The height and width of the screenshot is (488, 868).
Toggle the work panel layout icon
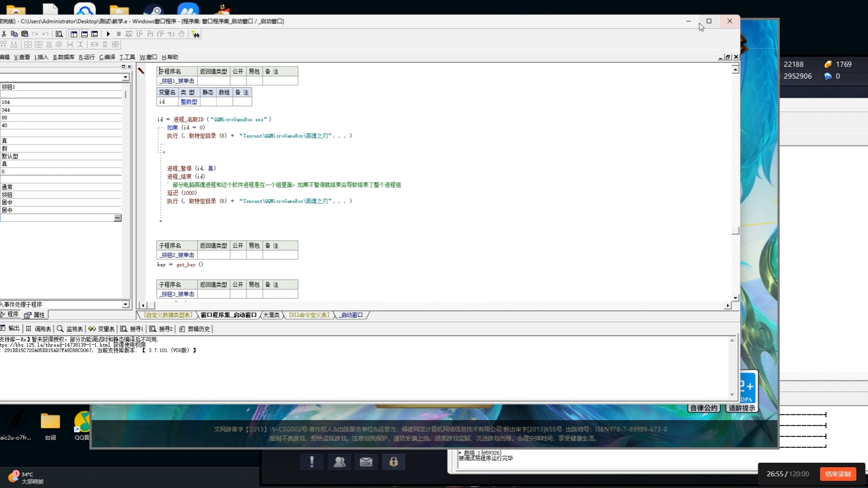74,34
